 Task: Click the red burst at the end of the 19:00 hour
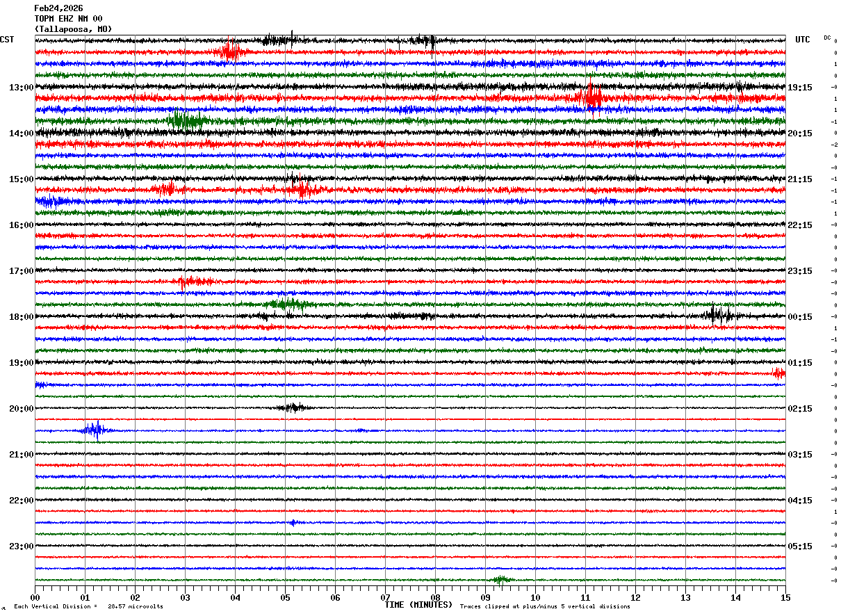pos(779,373)
